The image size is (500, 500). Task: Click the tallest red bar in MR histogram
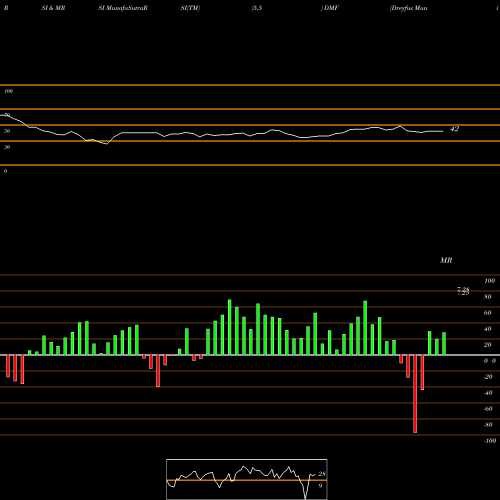[x=415, y=394]
